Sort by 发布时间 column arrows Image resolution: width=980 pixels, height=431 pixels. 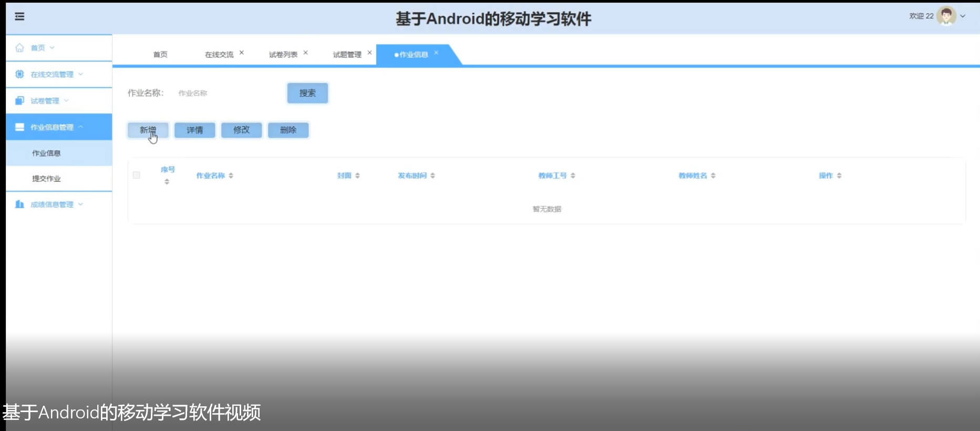432,176
